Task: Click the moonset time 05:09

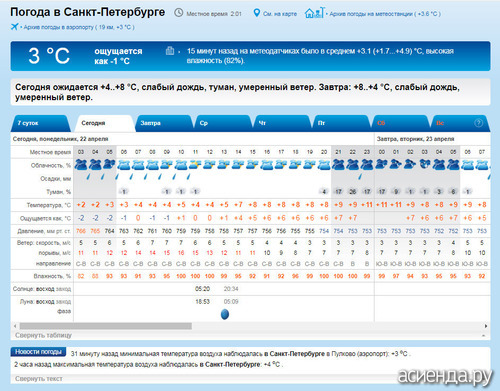Action: tap(231, 302)
